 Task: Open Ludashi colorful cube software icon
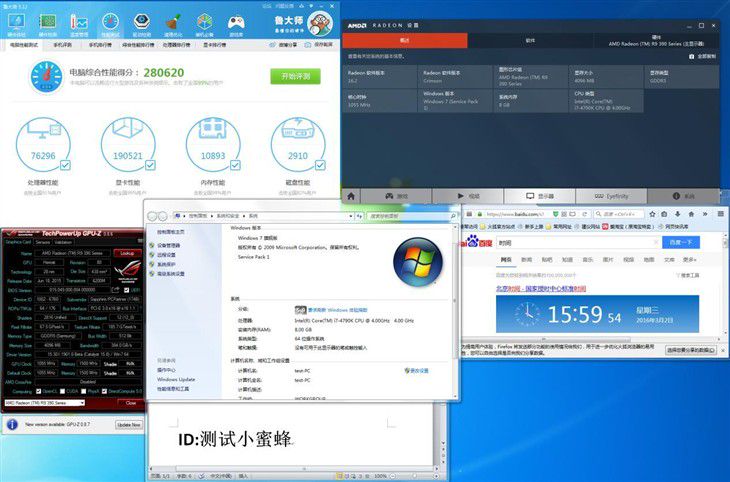coord(204,22)
